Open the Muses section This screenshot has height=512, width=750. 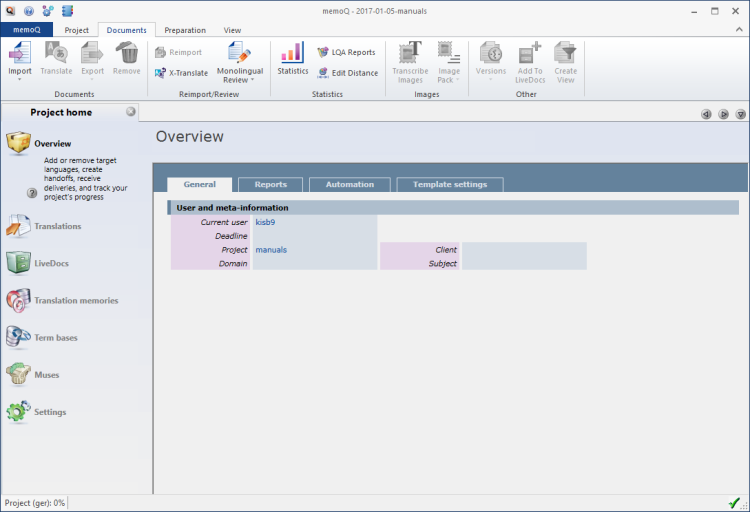pos(46,375)
